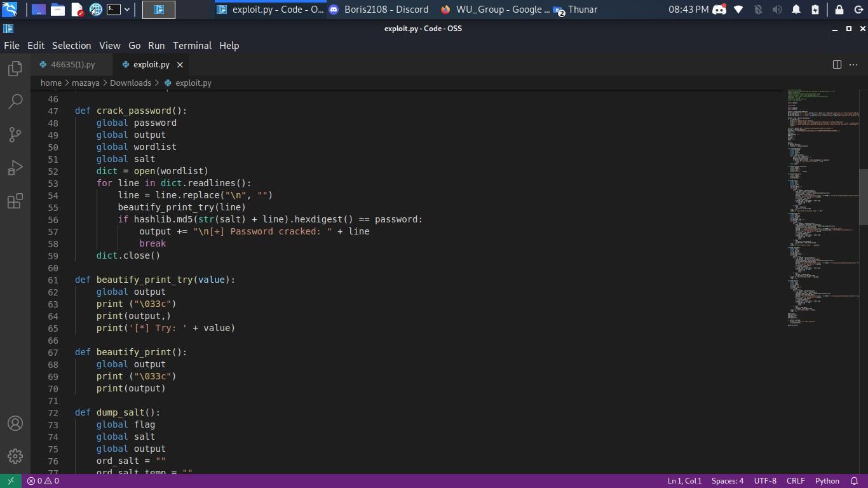The width and height of the screenshot is (868, 488).
Task: Click the Split Editor Right icon
Action: [x=837, y=64]
